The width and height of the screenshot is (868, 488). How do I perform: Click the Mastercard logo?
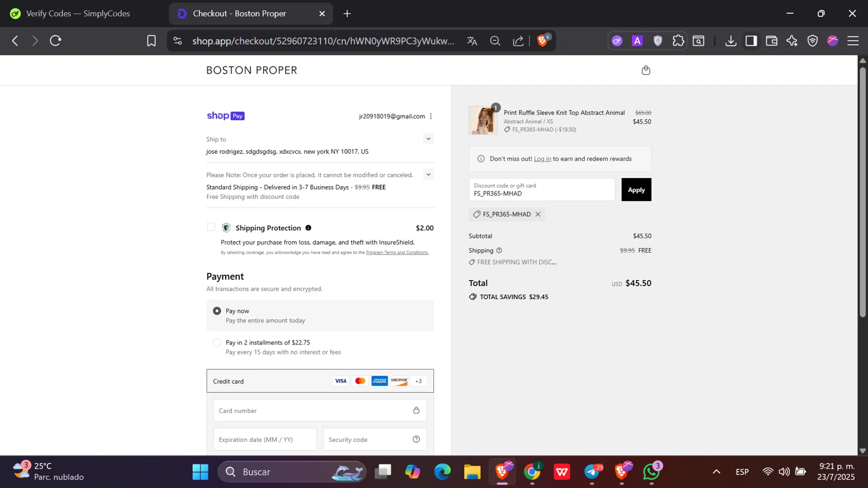[x=360, y=381]
